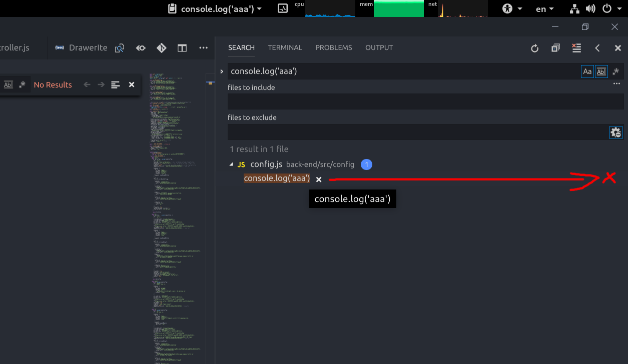Open the editor's More Actions (...) menu
This screenshot has width=628, height=364.
coord(203,47)
